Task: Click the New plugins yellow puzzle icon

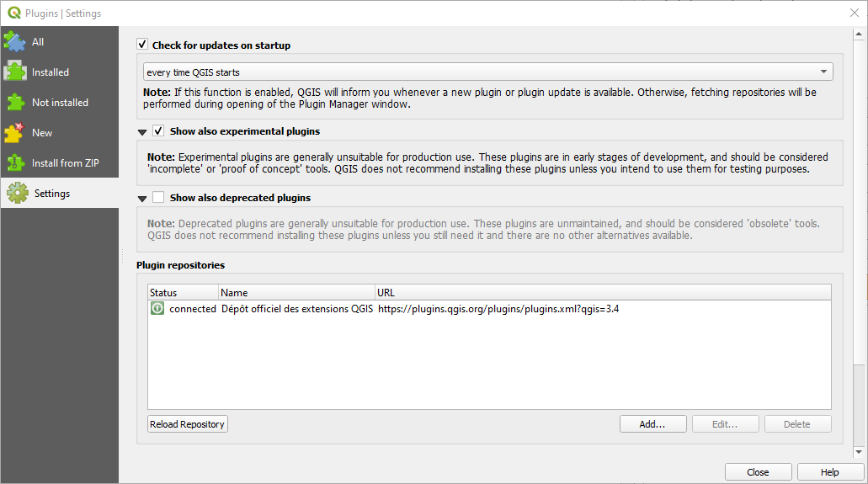Action: 15,133
